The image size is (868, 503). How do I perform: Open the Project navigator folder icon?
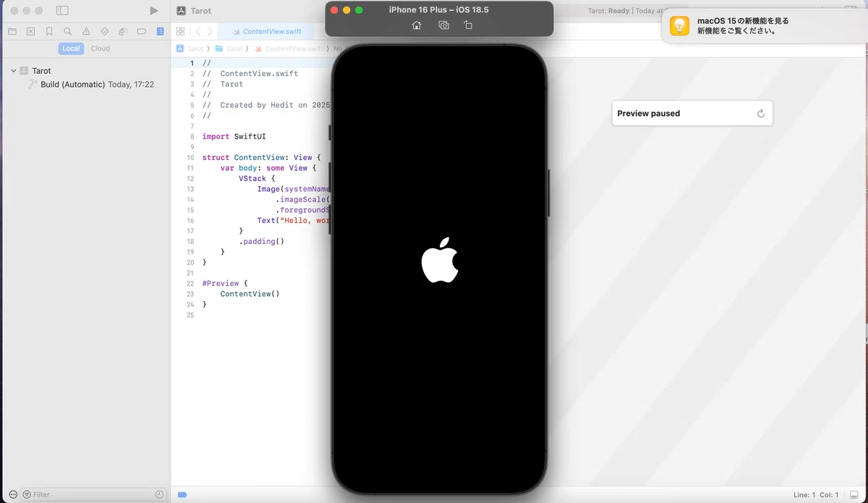[x=12, y=31]
